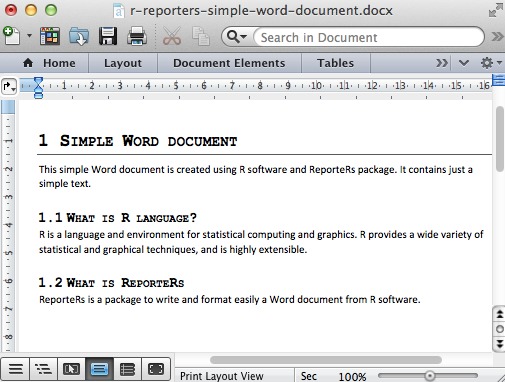Image resolution: width=505 pixels, height=382 pixels.
Task: Click the Copy icon
Action: pyautogui.click(x=201, y=36)
